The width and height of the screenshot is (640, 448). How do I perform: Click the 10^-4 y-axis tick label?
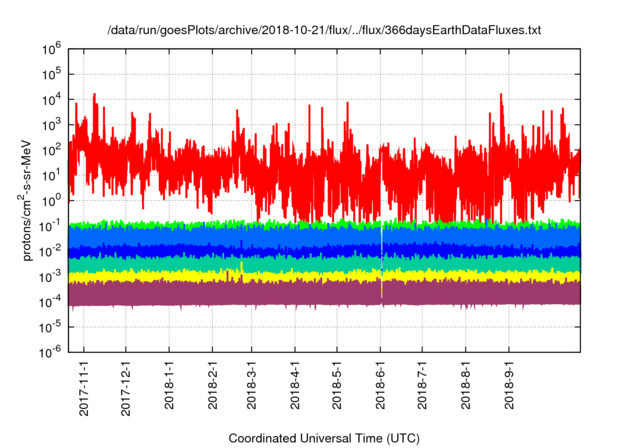point(50,302)
